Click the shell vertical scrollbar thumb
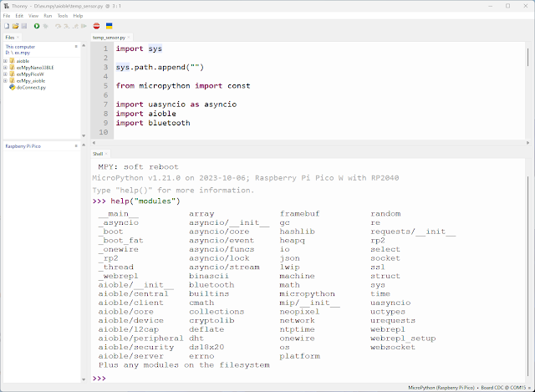The image size is (535, 392). click(527, 275)
